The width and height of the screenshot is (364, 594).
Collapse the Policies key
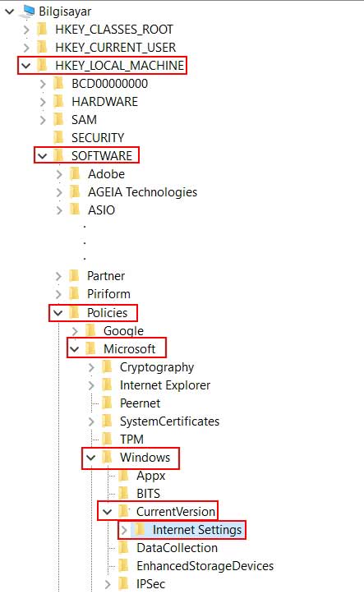[58, 313]
